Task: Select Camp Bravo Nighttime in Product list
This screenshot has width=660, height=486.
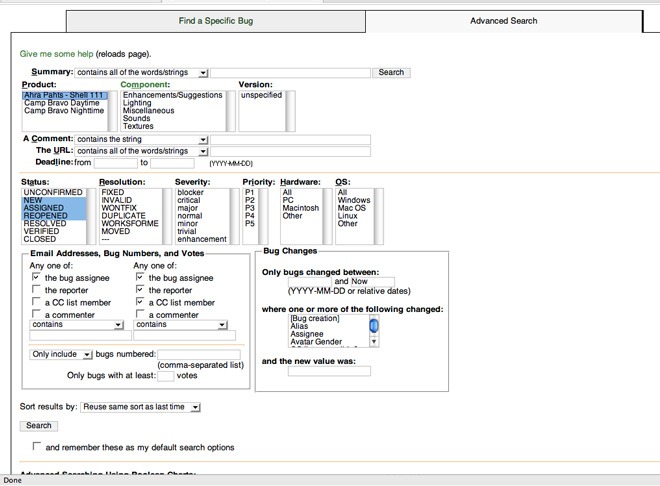Action: click(64, 111)
